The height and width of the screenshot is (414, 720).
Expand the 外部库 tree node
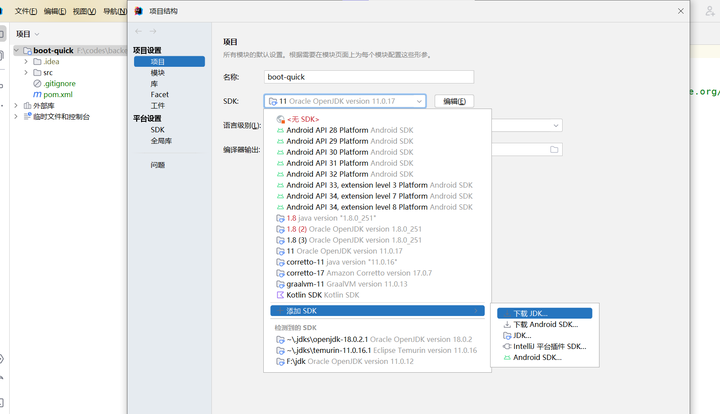tap(16, 106)
